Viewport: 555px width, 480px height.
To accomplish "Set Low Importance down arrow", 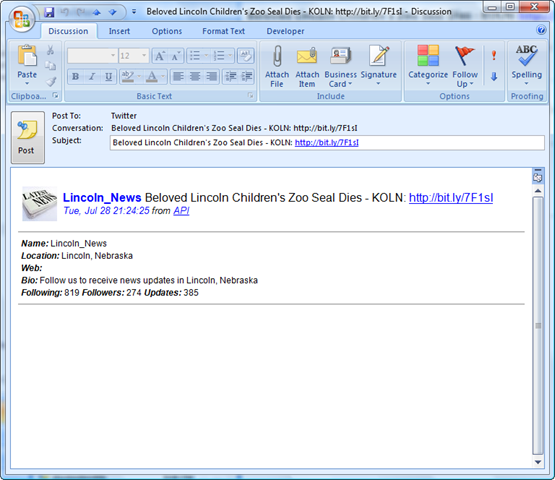I will [x=494, y=76].
